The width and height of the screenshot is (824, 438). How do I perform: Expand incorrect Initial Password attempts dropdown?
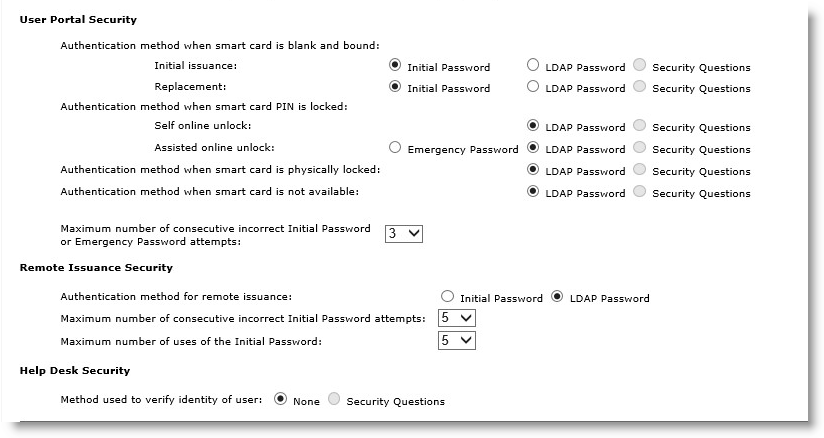(457, 318)
